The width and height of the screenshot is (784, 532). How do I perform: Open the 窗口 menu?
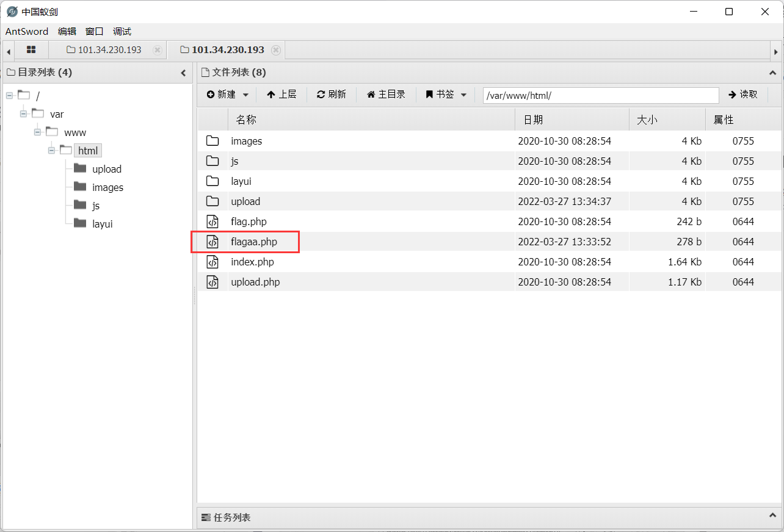[95, 32]
